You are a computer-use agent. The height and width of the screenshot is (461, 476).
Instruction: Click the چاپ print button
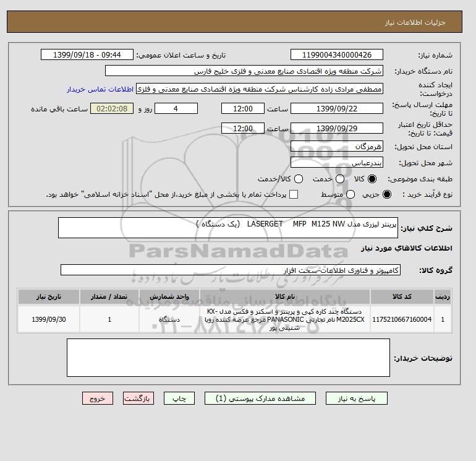[x=179, y=399]
